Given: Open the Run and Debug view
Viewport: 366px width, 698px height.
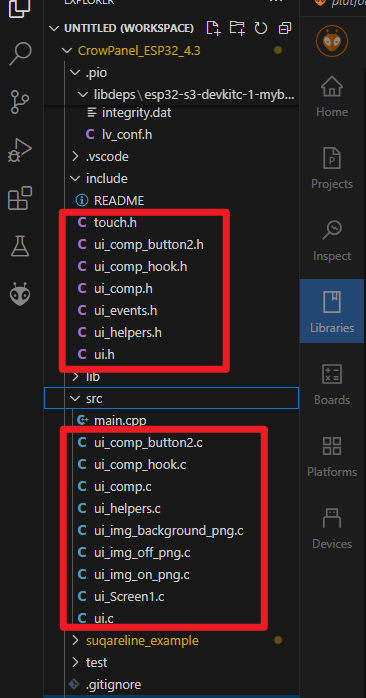Looking at the screenshot, I should pyautogui.click(x=20, y=150).
